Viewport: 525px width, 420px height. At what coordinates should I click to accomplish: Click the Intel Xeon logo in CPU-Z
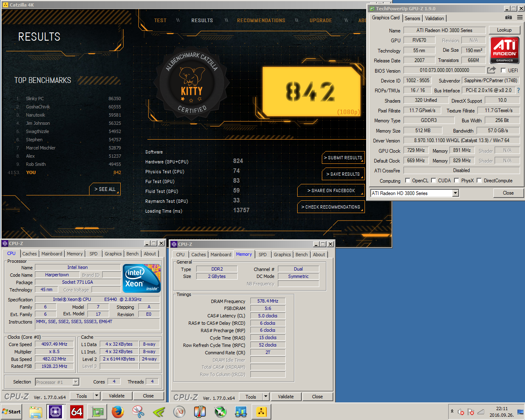point(142,278)
